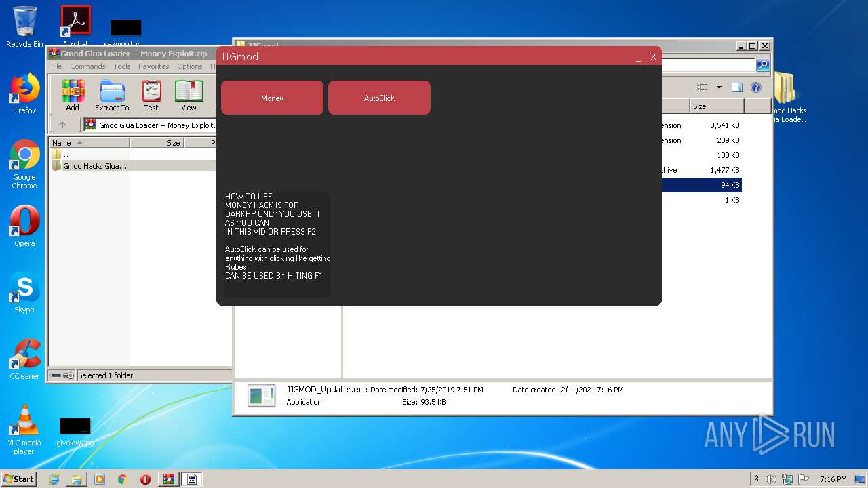This screenshot has height=488, width=868.
Task: Open Explorer view options dropdown arrow
Action: click(x=719, y=87)
